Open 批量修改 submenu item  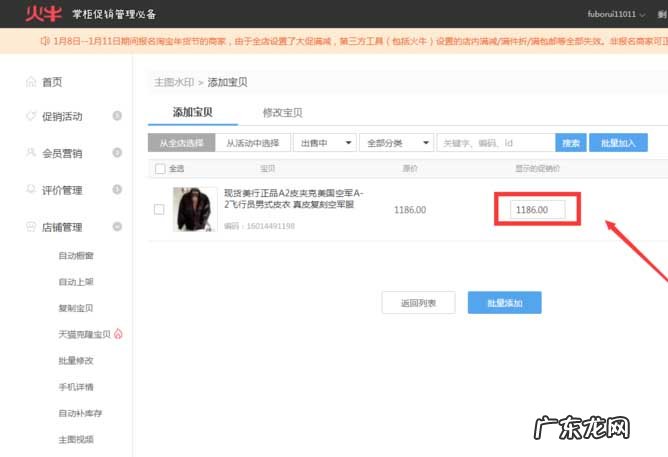pyautogui.click(x=76, y=361)
